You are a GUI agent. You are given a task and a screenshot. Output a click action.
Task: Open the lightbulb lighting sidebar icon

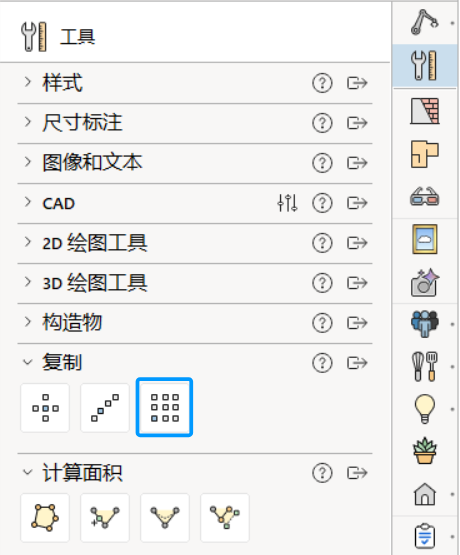point(425,409)
